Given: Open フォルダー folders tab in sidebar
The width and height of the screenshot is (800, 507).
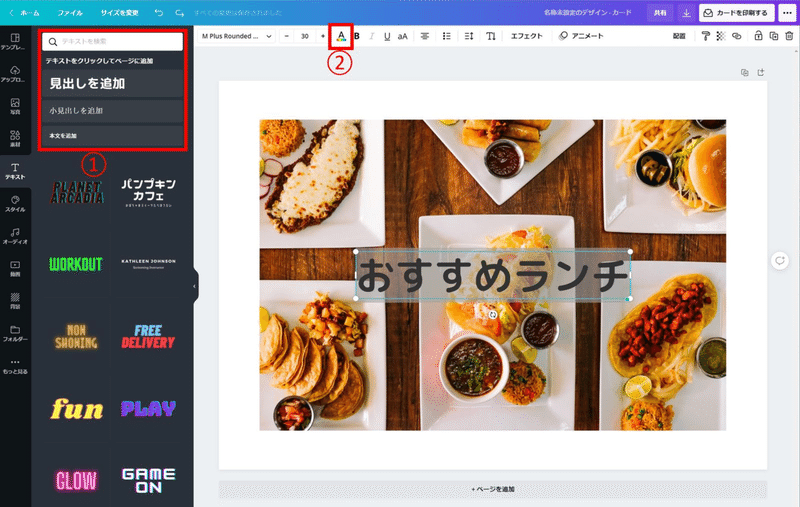Looking at the screenshot, I should pyautogui.click(x=15, y=334).
